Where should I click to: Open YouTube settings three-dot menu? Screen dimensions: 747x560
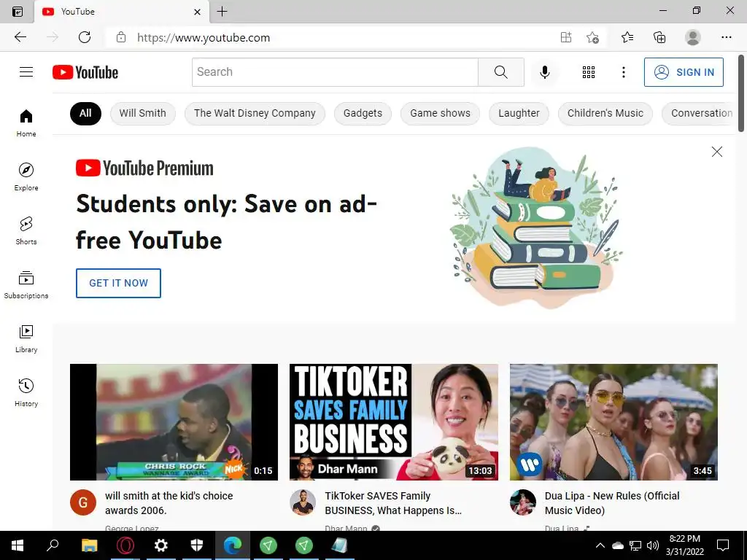623,72
